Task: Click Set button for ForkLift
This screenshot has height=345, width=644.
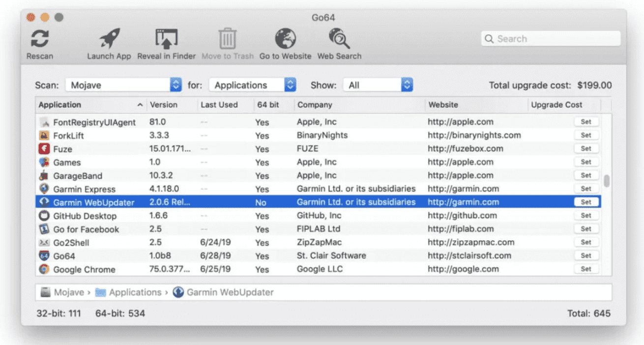Action: coord(586,135)
